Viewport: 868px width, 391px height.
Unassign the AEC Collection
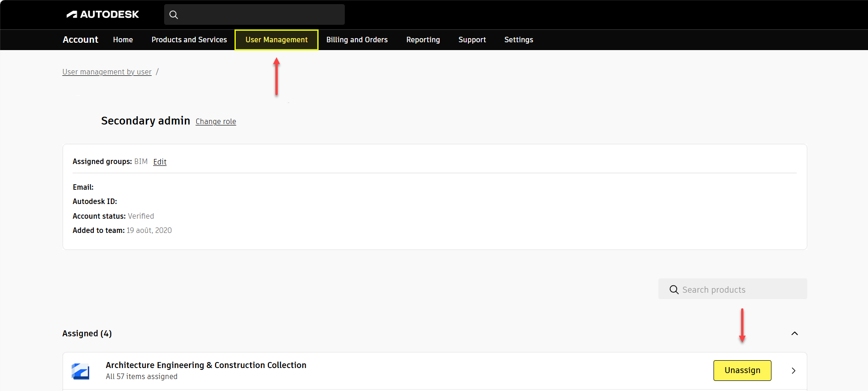(x=742, y=370)
